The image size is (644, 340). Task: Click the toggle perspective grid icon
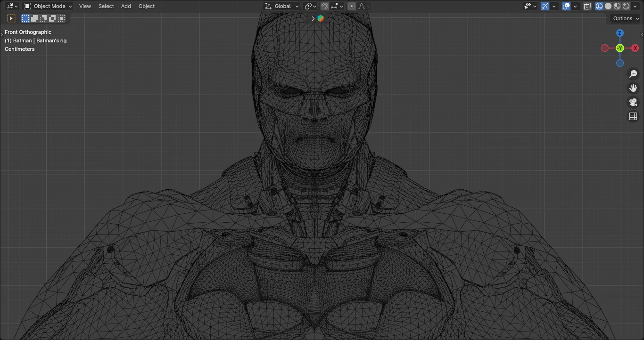(x=633, y=116)
